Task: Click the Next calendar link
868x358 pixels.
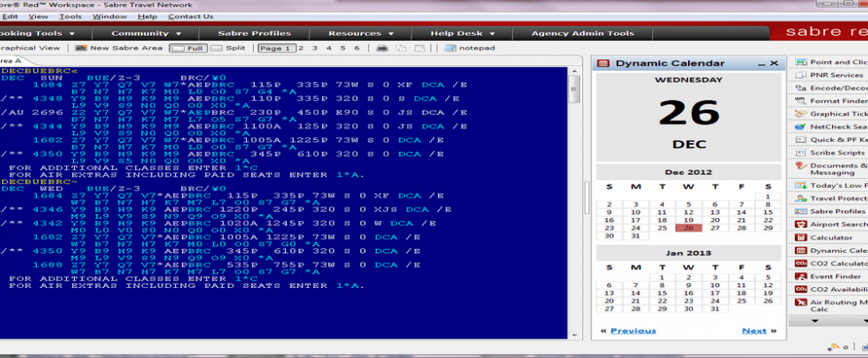Action: point(754,331)
